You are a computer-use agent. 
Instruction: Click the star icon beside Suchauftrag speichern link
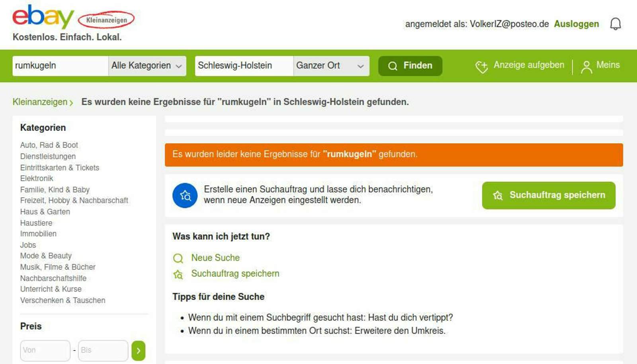pyautogui.click(x=178, y=274)
